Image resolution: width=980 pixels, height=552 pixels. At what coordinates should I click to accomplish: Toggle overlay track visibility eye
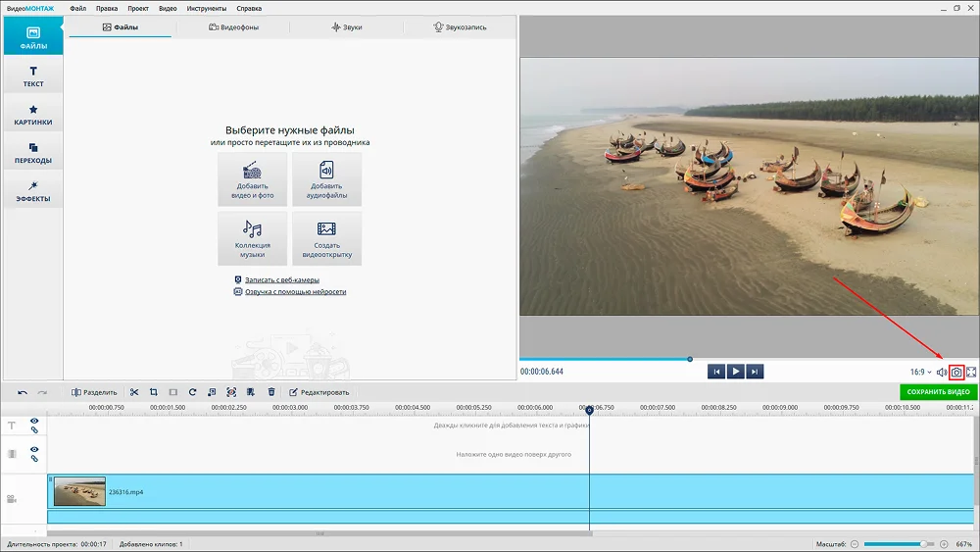coord(34,449)
